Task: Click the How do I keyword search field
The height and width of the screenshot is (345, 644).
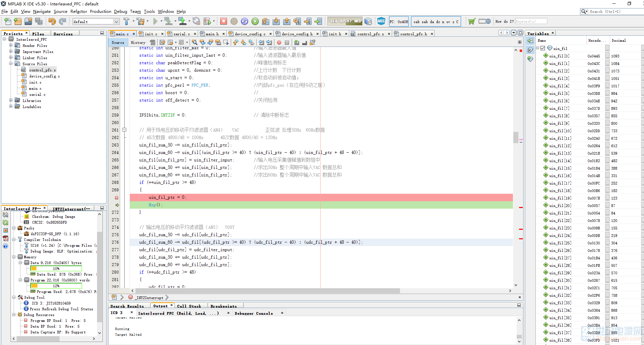Action: [x=531, y=21]
